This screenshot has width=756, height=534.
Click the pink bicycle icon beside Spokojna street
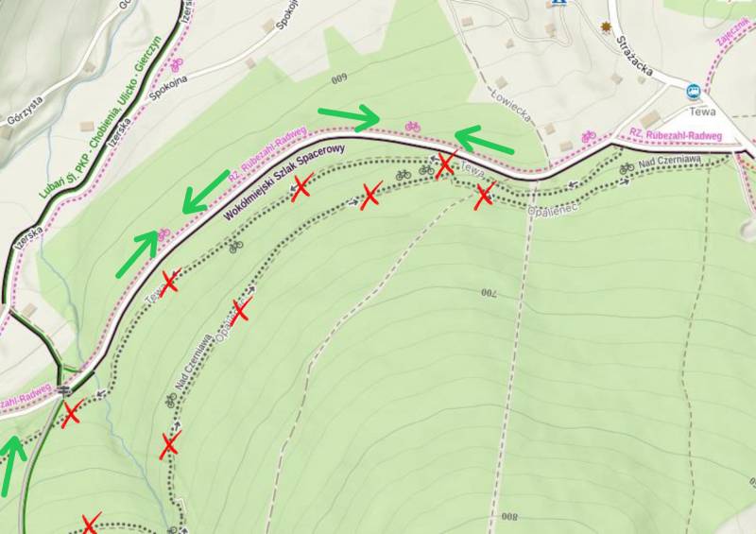(x=177, y=63)
